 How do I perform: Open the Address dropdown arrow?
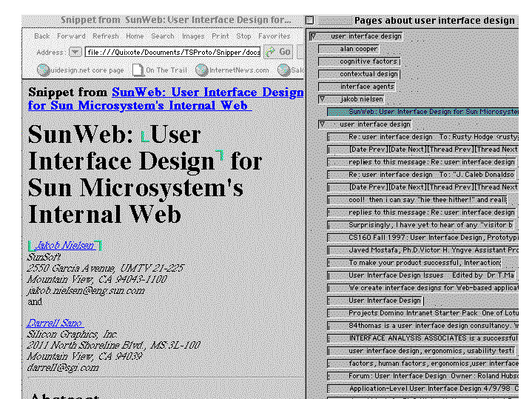[x=75, y=52]
